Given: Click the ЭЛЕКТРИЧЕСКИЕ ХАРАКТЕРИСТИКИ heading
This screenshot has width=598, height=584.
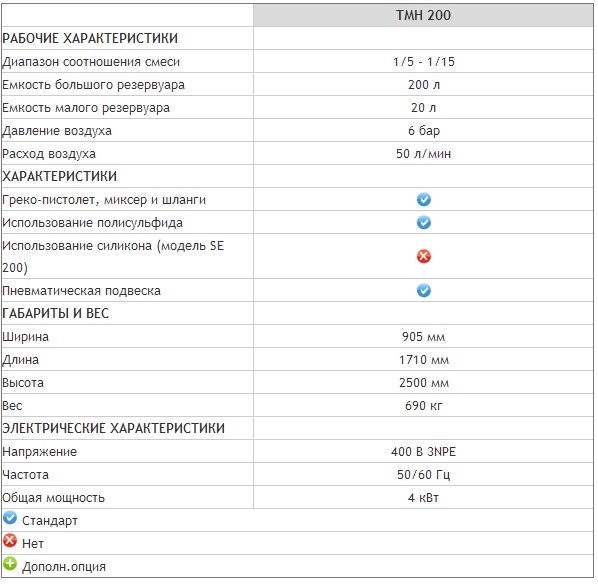Looking at the screenshot, I should [114, 428].
